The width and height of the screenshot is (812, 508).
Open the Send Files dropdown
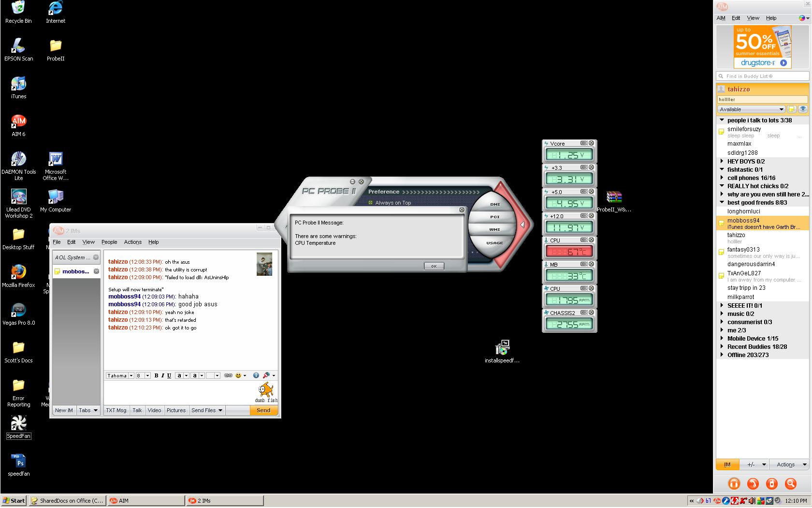(x=207, y=410)
